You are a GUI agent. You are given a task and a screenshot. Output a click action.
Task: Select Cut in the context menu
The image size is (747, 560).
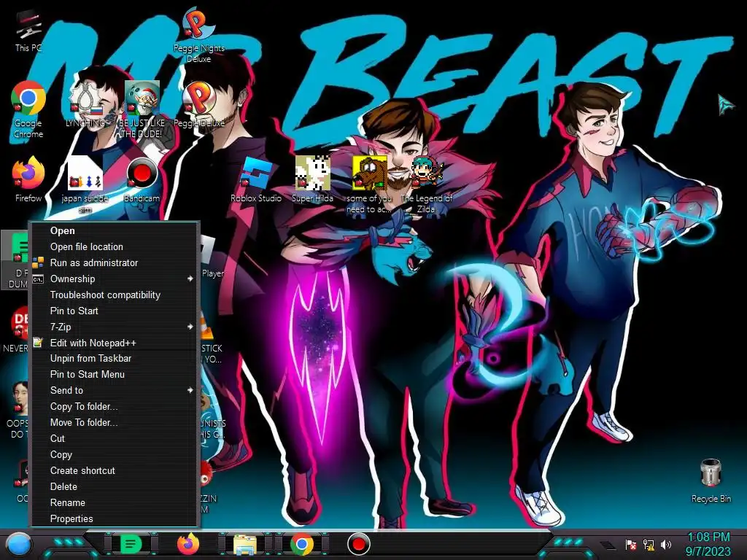point(114,438)
